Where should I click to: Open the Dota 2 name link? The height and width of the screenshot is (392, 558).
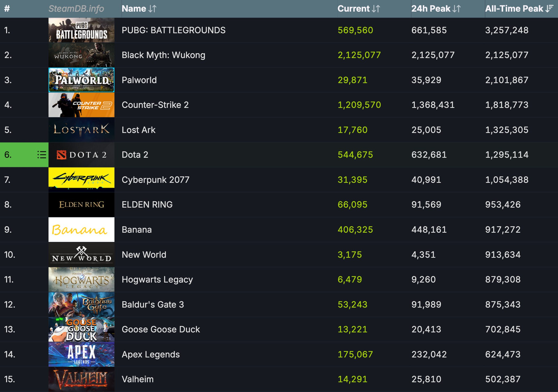135,155
